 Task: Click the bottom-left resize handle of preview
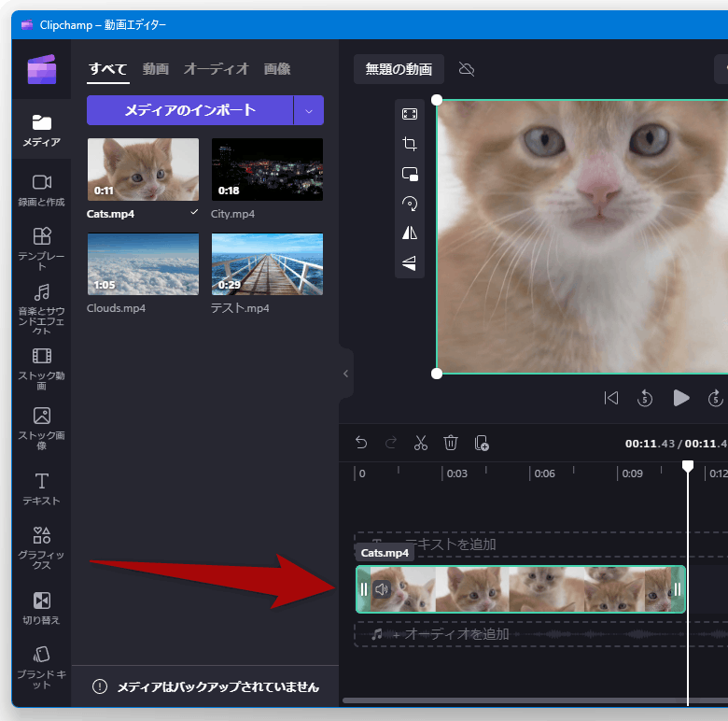[x=437, y=374]
